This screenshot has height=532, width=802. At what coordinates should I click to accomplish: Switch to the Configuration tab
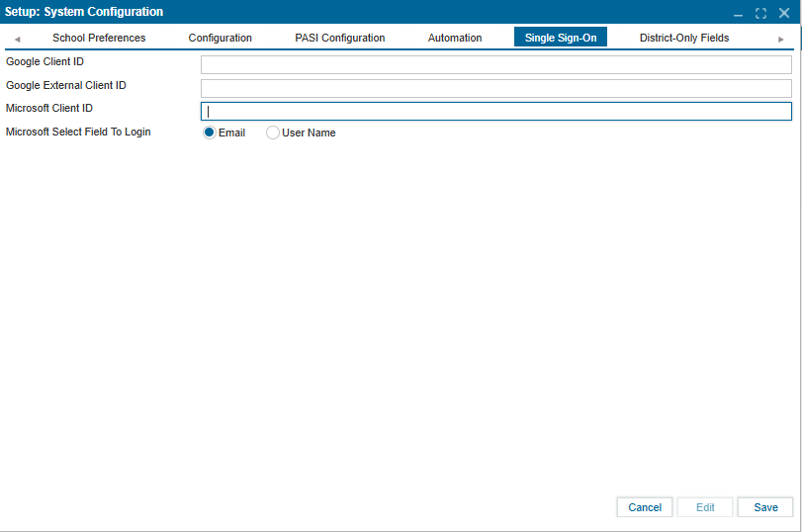coord(221,38)
